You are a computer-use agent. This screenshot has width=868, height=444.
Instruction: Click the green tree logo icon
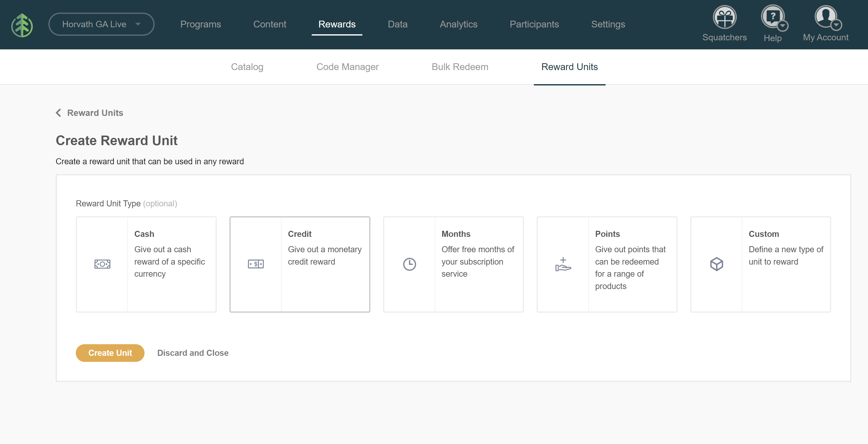click(22, 25)
